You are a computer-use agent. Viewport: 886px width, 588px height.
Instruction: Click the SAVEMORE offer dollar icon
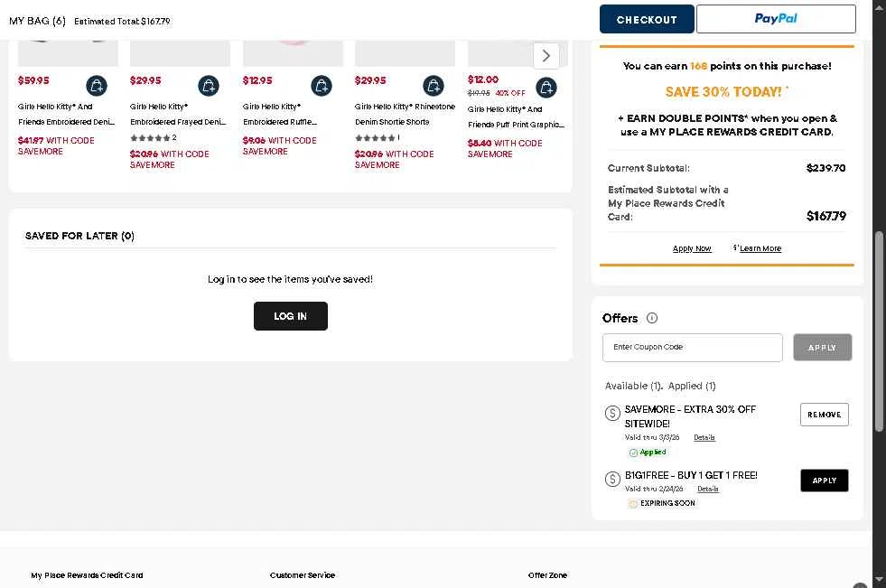(612, 413)
